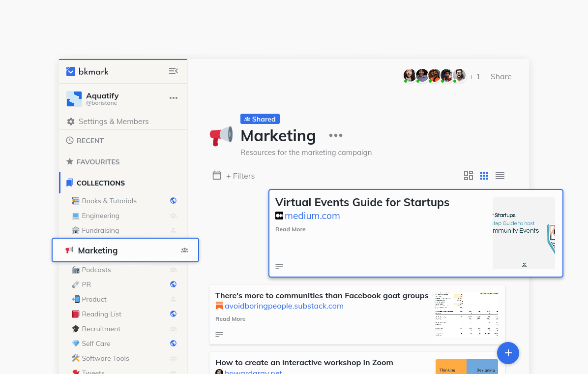The width and height of the screenshot is (588, 374).
Task: Click the Share button
Action: [501, 77]
